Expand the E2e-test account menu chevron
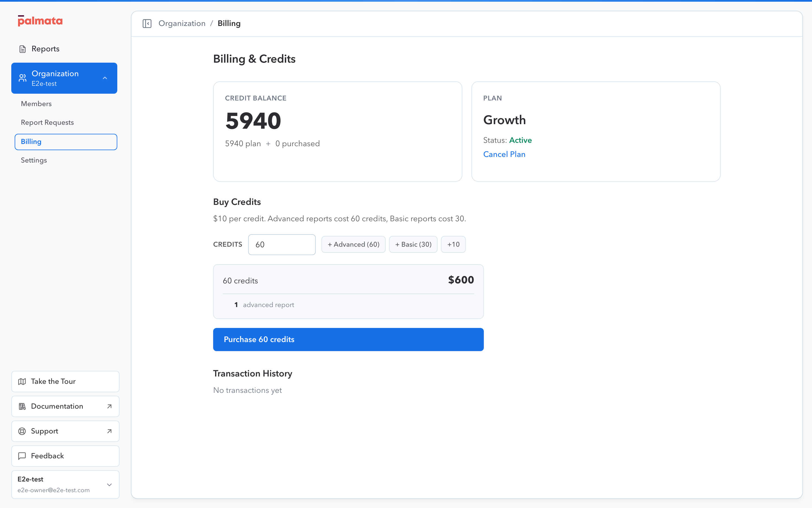The height and width of the screenshot is (508, 812). pos(109,485)
